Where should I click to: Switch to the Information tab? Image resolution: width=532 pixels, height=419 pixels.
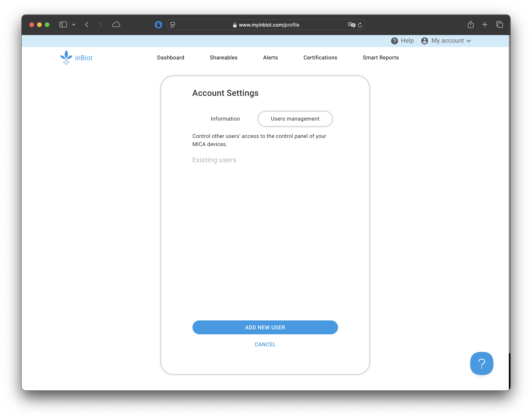[225, 119]
